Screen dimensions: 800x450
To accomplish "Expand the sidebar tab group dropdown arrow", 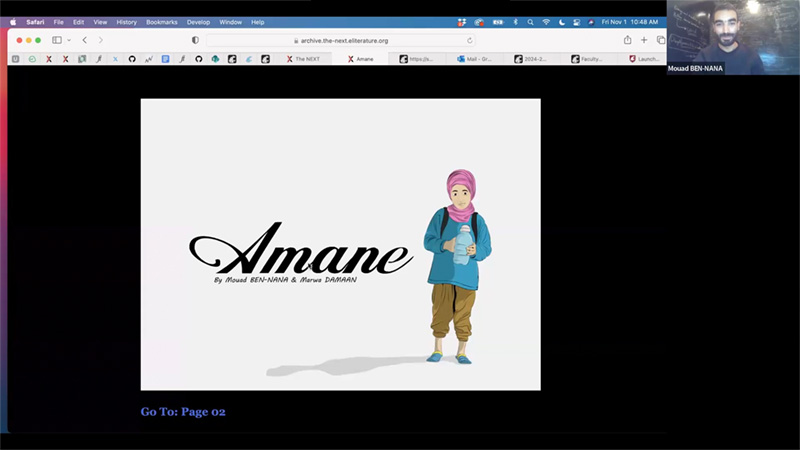I will click(x=68, y=40).
